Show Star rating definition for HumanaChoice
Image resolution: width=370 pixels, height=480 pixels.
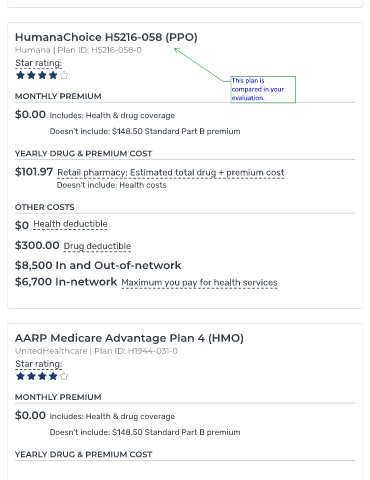[39, 63]
